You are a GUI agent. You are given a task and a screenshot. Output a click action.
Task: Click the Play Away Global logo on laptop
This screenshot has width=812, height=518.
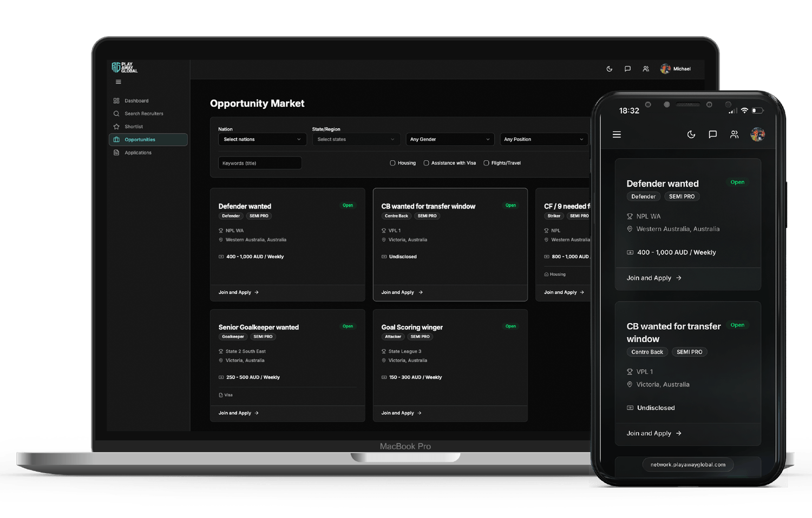tap(125, 68)
